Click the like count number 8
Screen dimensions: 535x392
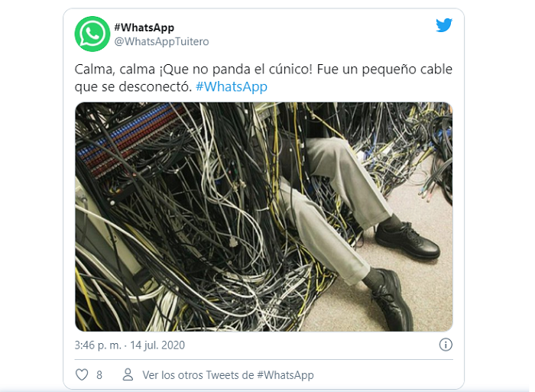(99, 375)
